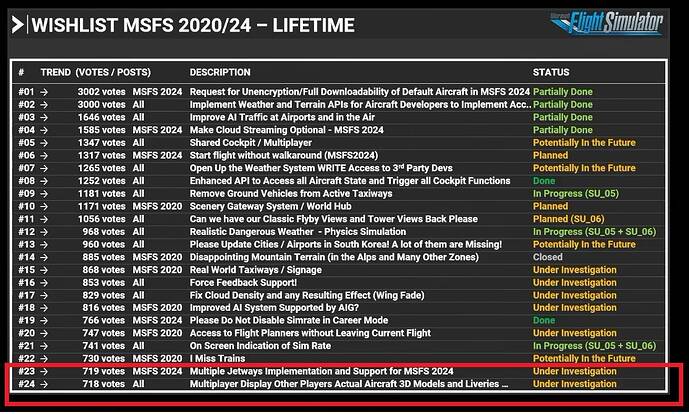Viewport: 689px width, 414px height.
Task: Click the Planned (SU_06) status
Action: tap(569, 219)
